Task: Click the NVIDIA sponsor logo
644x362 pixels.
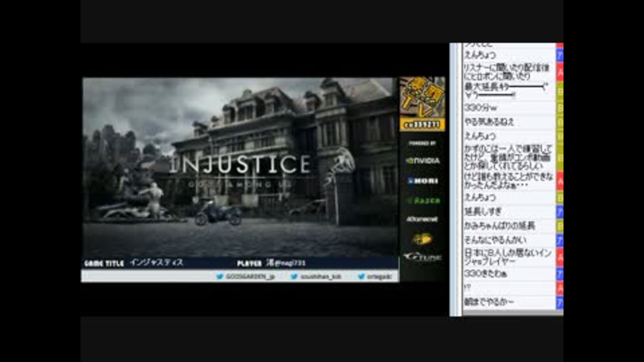Action: (x=423, y=161)
